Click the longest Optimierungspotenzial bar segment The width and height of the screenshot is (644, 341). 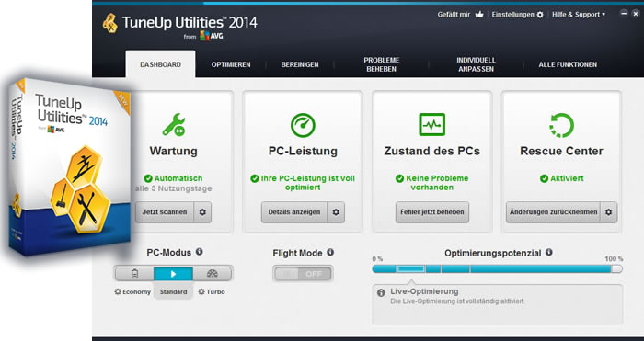[541, 268]
